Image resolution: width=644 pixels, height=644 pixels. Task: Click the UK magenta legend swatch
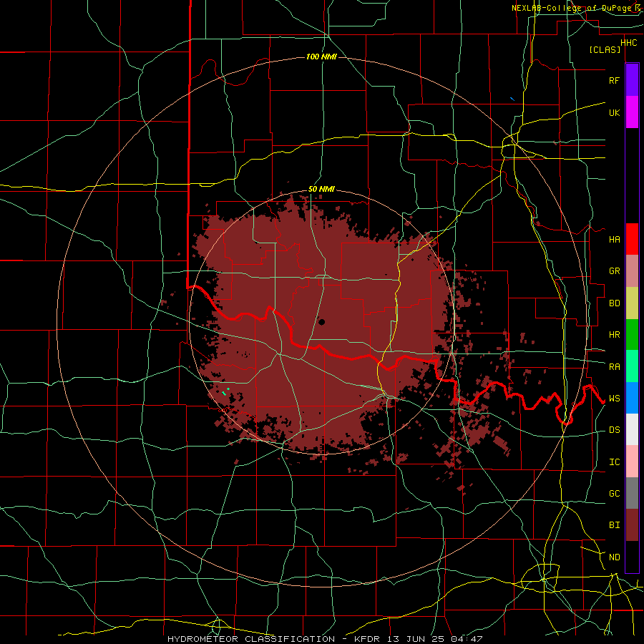point(632,112)
